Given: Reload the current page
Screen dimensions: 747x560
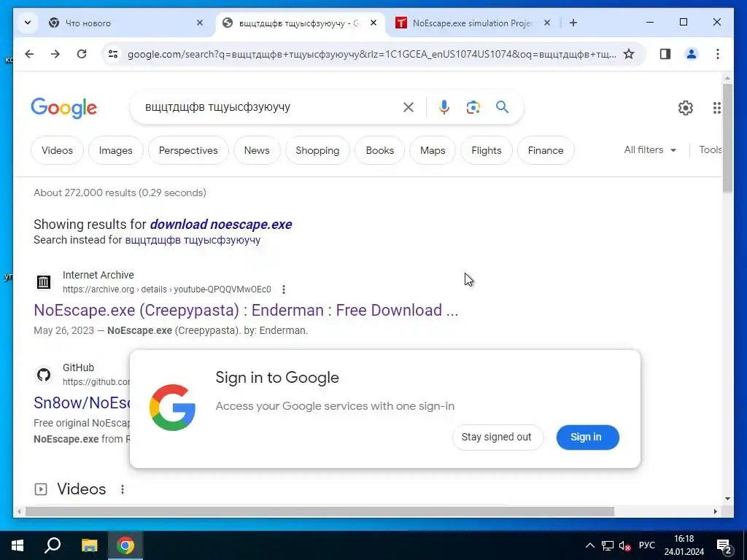Looking at the screenshot, I should tap(82, 54).
